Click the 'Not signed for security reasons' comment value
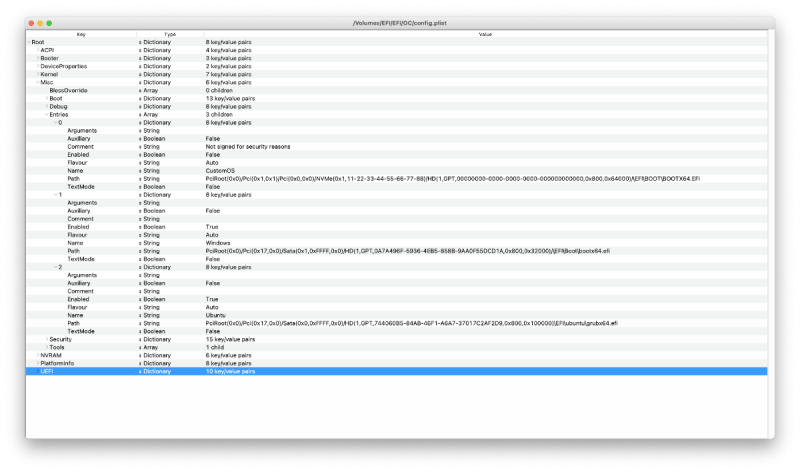 tap(248, 146)
